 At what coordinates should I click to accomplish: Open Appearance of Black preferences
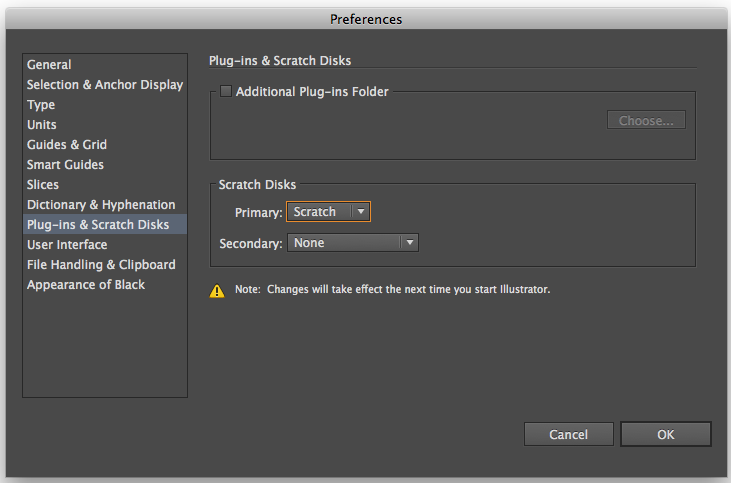[86, 285]
